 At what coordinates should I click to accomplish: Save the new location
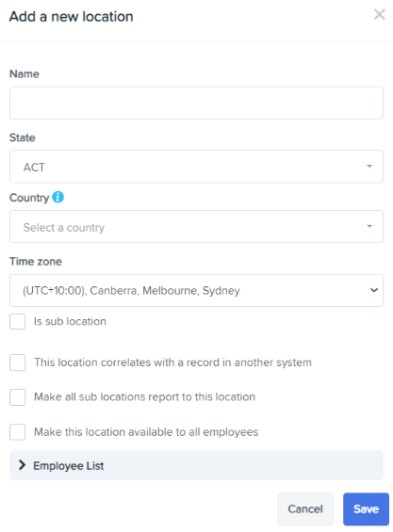pos(366,508)
